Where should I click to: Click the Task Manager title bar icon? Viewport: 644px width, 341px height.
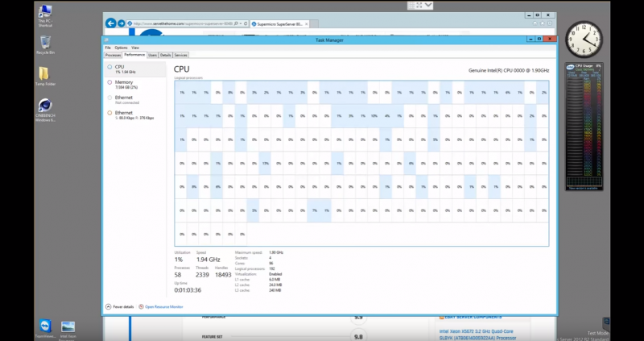pos(106,40)
